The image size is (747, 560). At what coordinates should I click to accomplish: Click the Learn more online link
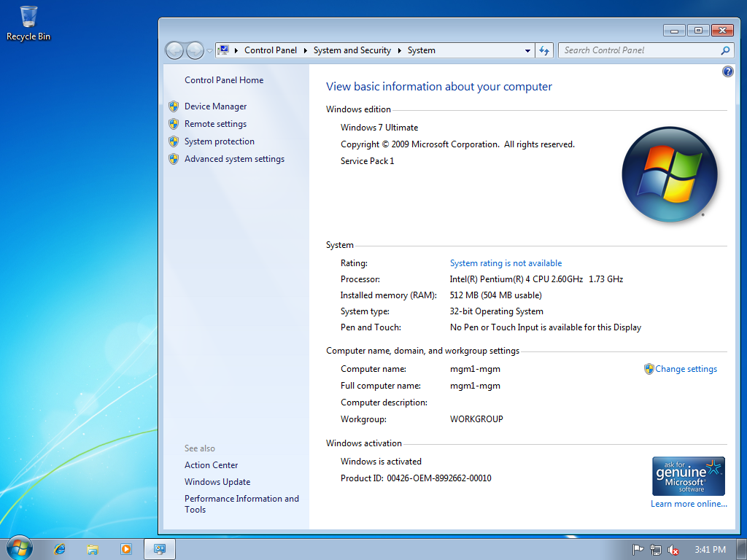(x=688, y=504)
